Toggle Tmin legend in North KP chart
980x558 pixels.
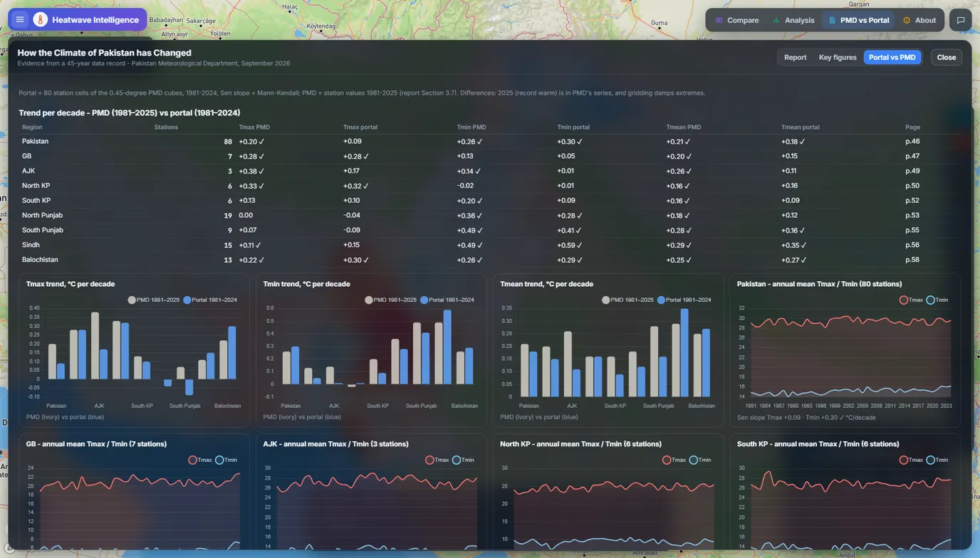(x=701, y=460)
